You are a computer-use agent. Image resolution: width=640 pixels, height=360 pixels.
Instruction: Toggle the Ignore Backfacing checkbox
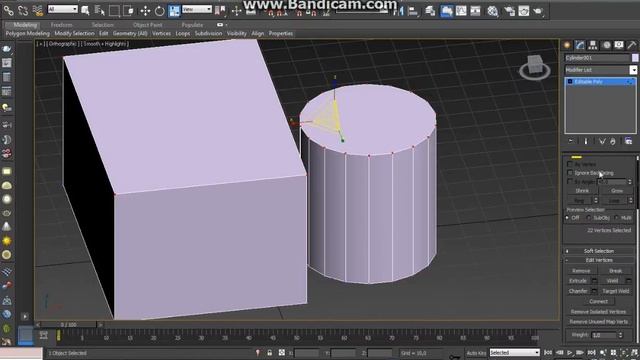570,173
